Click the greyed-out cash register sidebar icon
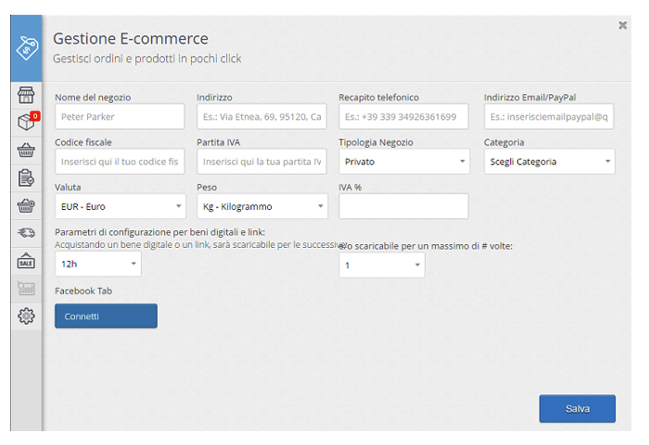This screenshot has width=649, height=445. [x=27, y=289]
